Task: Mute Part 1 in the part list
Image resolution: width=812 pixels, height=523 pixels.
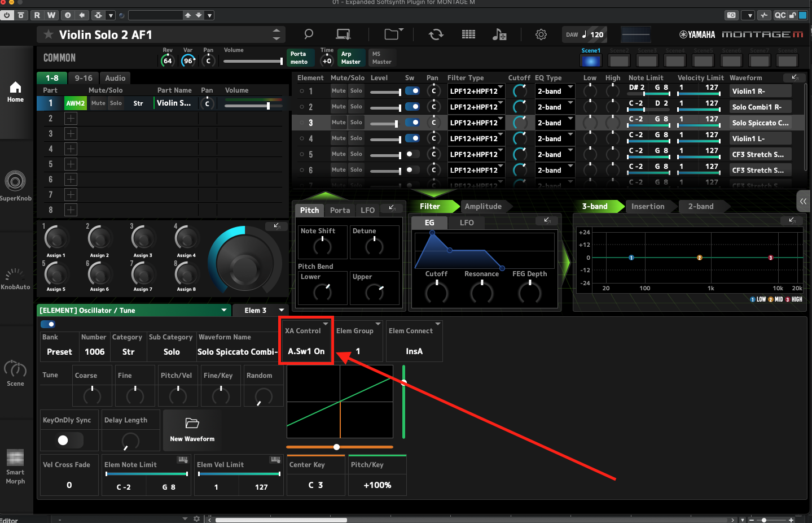Action: pyautogui.click(x=98, y=103)
